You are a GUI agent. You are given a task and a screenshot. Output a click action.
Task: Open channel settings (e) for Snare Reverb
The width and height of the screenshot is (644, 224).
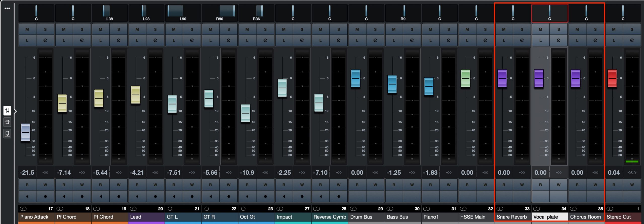522,40
